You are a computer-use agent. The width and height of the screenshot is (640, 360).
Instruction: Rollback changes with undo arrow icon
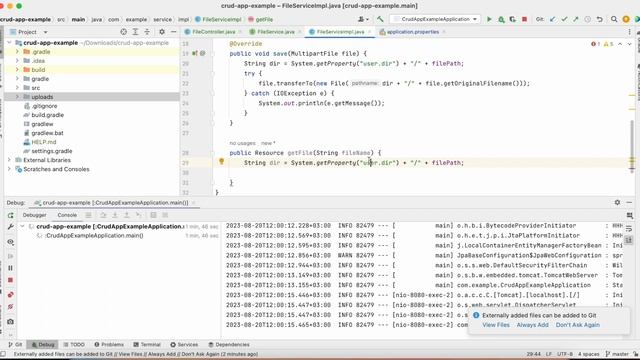pos(599,19)
